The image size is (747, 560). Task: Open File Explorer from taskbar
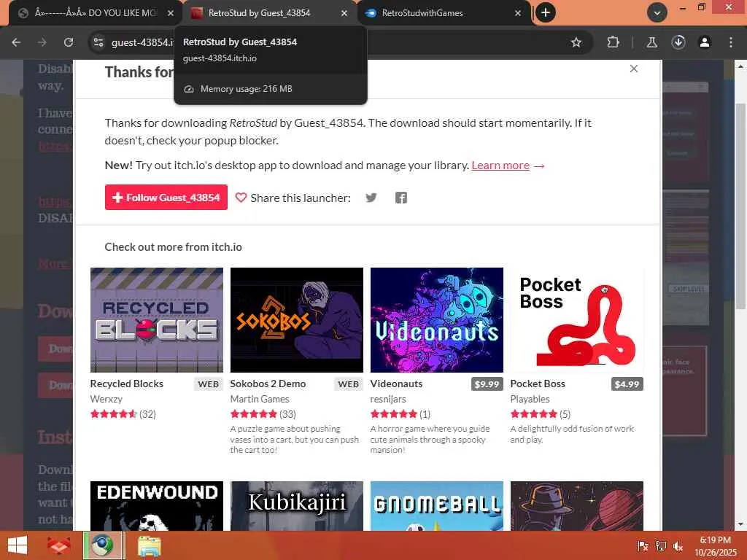click(x=150, y=545)
